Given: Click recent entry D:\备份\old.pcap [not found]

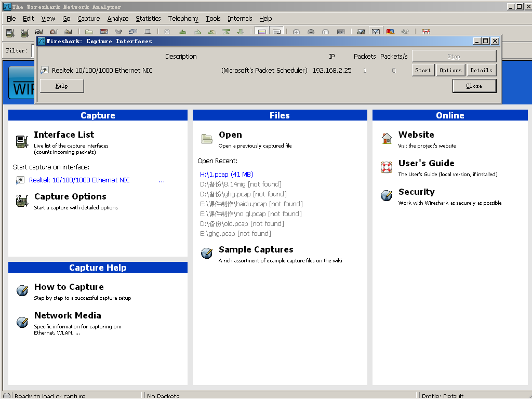Looking at the screenshot, I should 242,223.
